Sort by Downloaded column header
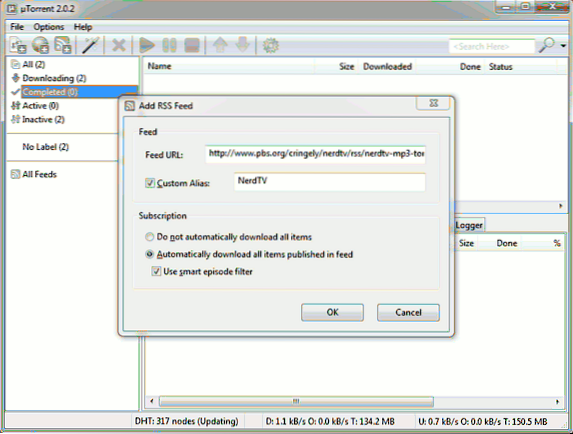Viewport: 573px width, 434px height. 387,66
